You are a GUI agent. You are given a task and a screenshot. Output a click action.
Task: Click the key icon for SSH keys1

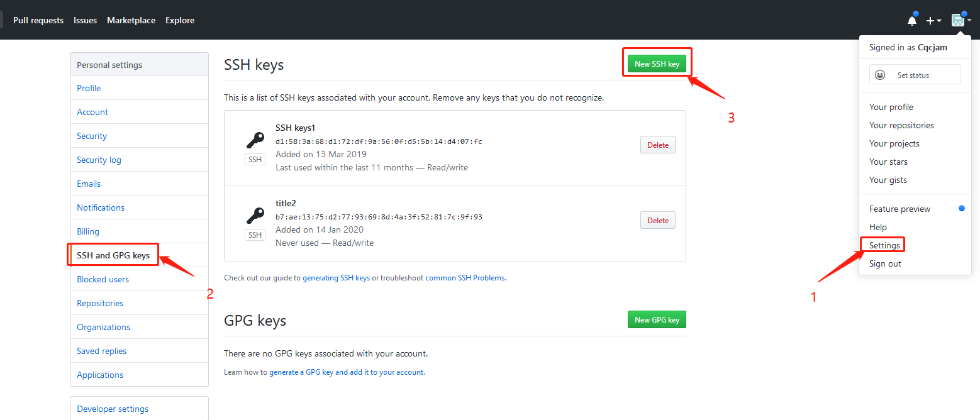pyautogui.click(x=255, y=140)
